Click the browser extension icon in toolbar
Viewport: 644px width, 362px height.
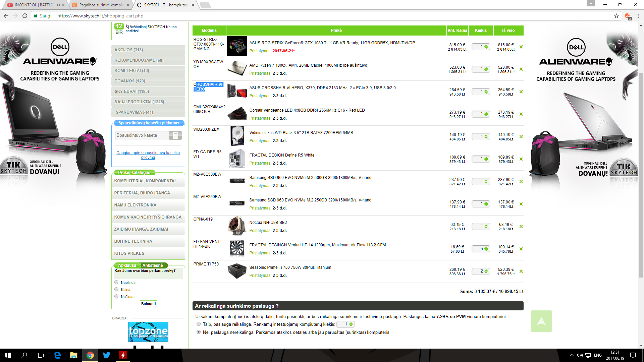(x=628, y=16)
